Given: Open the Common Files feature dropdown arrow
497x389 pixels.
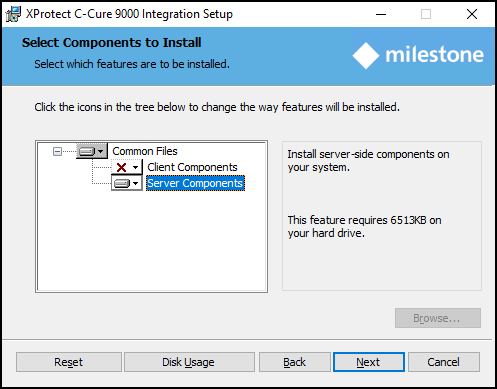Looking at the screenshot, I should [x=101, y=152].
